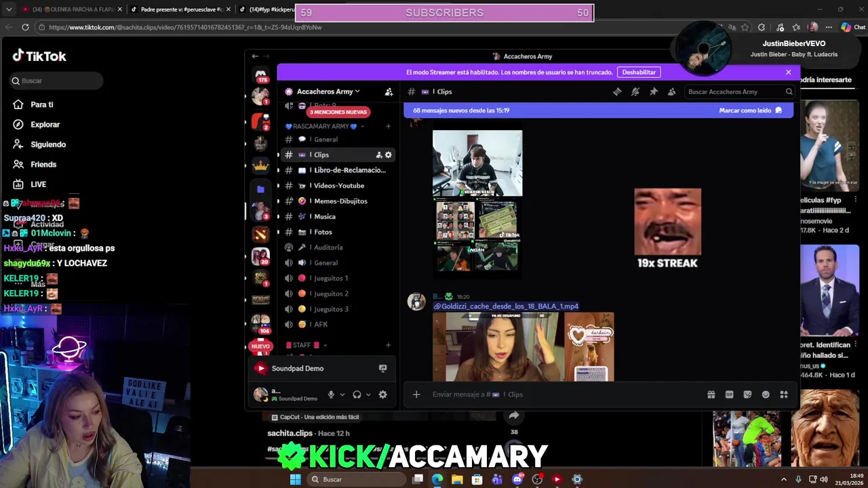Image resolution: width=868 pixels, height=488 pixels.
Task: Open Windows Start menu
Action: [295, 479]
